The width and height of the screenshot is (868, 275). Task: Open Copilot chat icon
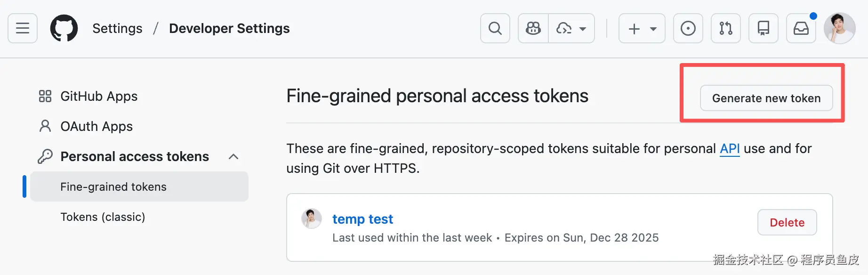pyautogui.click(x=533, y=28)
